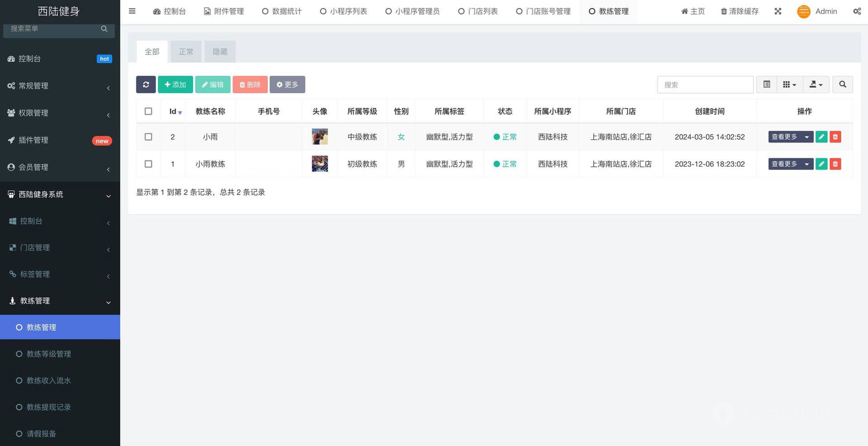Click 清除缓存 in the header
This screenshot has width=868, height=446.
[739, 11]
